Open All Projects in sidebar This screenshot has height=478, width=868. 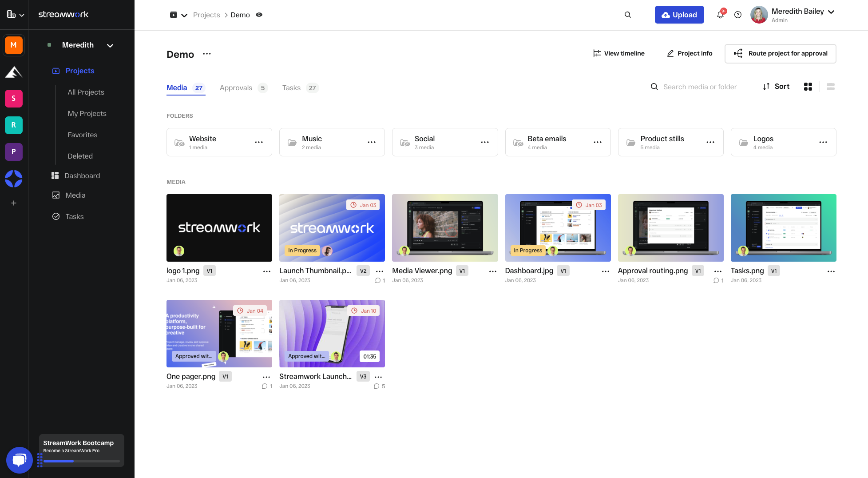[86, 92]
